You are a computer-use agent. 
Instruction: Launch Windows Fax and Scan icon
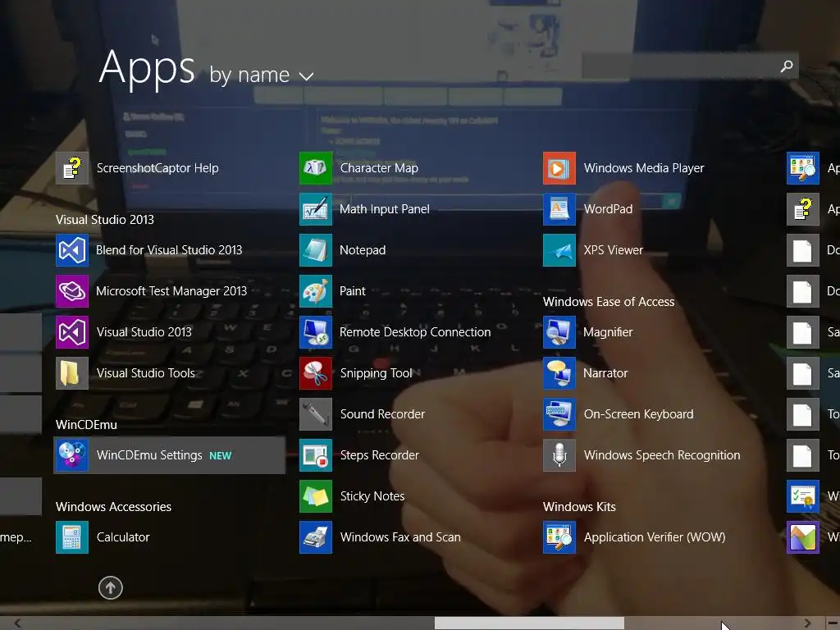click(316, 537)
